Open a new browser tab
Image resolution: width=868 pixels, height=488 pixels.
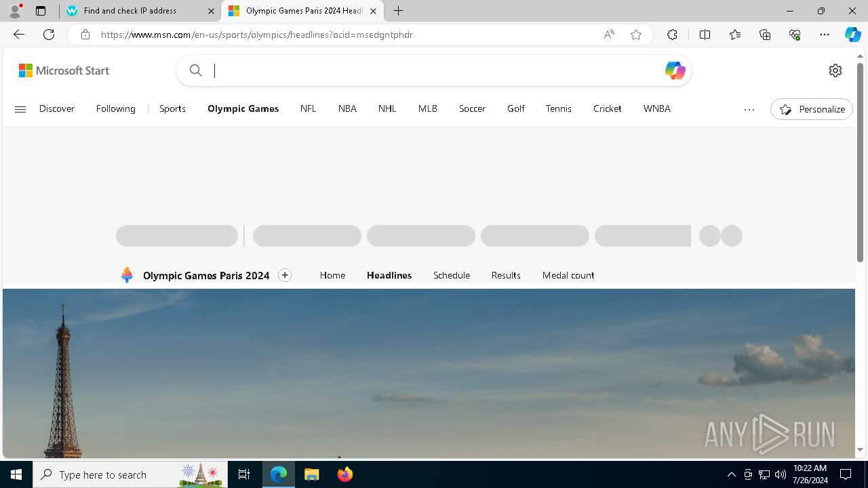click(399, 11)
